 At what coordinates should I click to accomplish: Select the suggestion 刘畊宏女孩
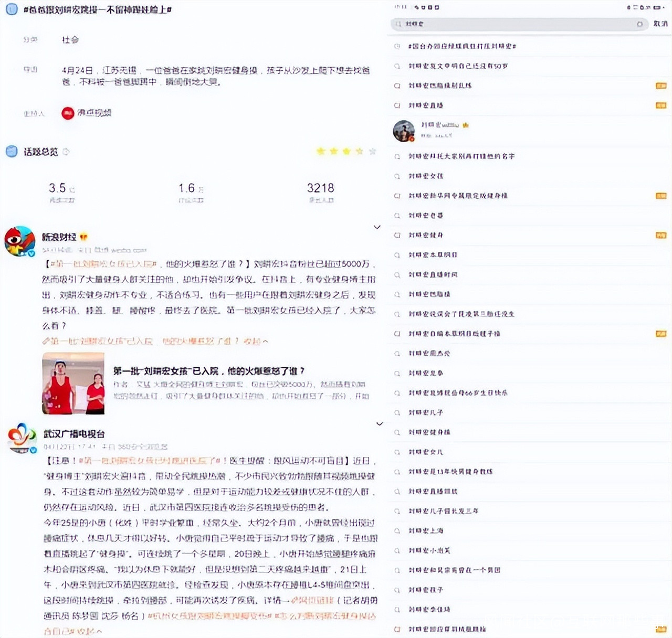426,176
